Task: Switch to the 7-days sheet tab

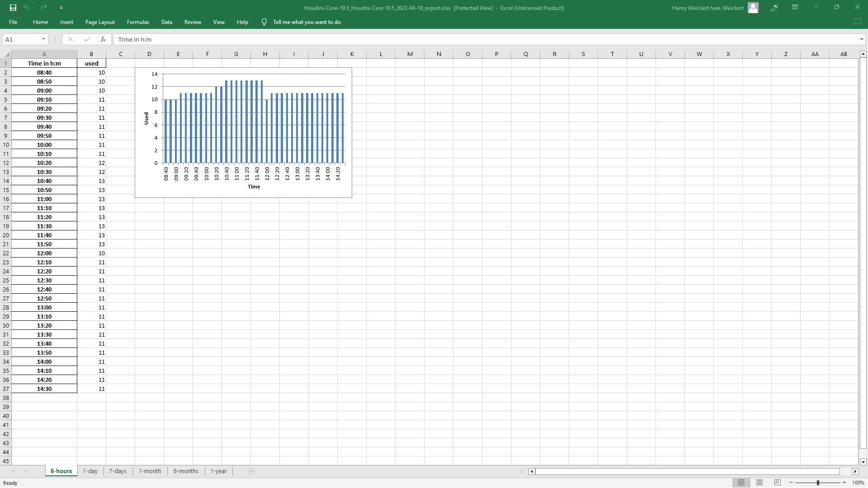Action: (x=118, y=471)
